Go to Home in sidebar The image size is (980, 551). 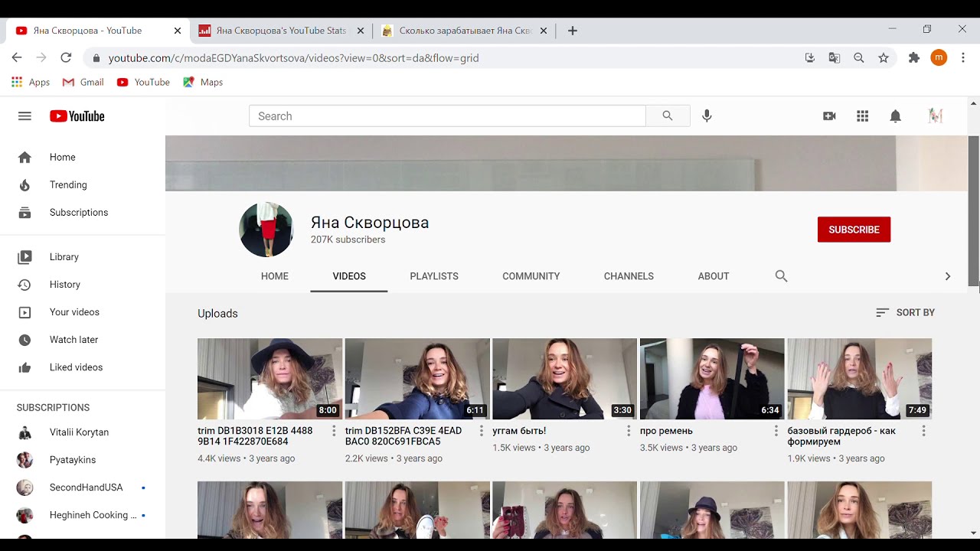(x=83, y=157)
